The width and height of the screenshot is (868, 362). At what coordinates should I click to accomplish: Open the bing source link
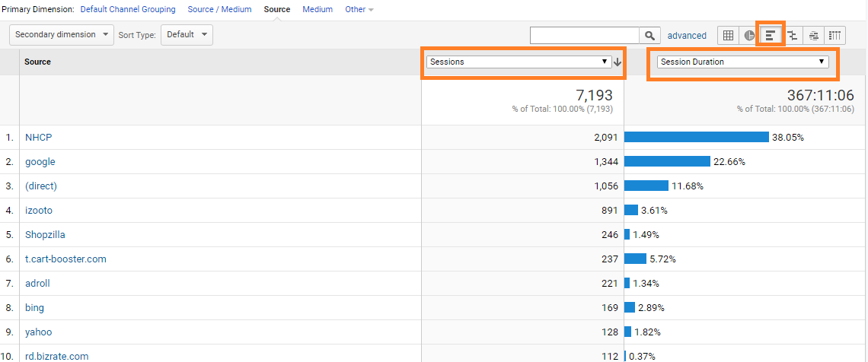click(x=34, y=308)
